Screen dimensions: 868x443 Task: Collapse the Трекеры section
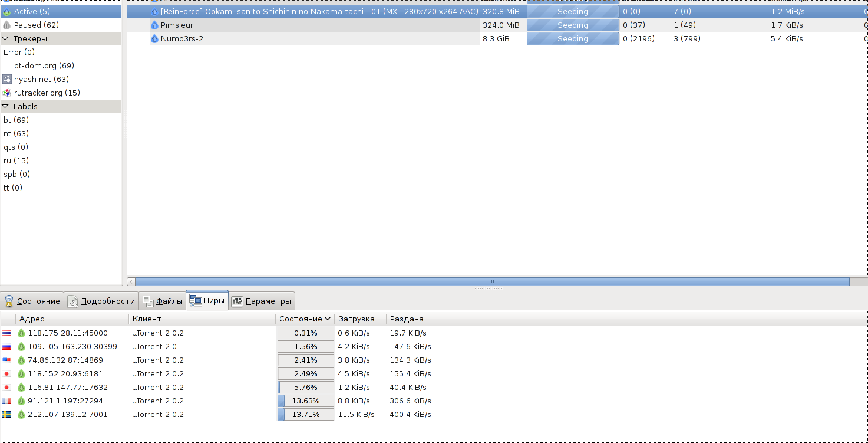[5, 38]
